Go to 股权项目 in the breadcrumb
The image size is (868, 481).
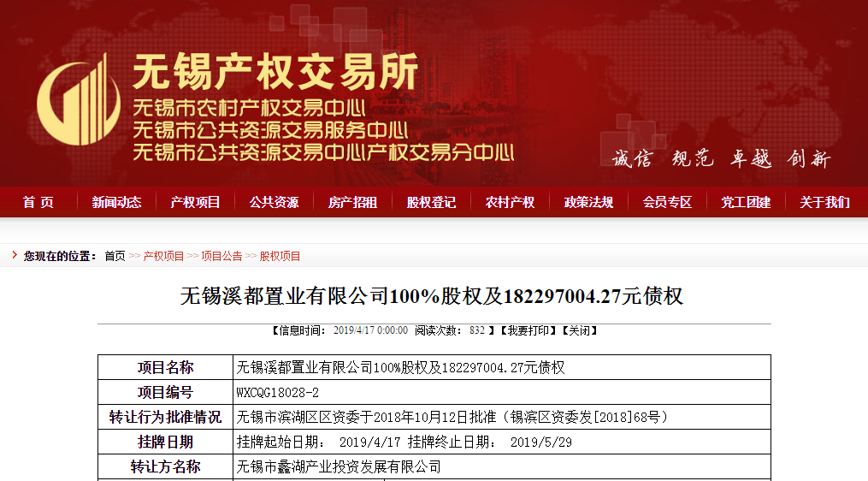tap(280, 256)
